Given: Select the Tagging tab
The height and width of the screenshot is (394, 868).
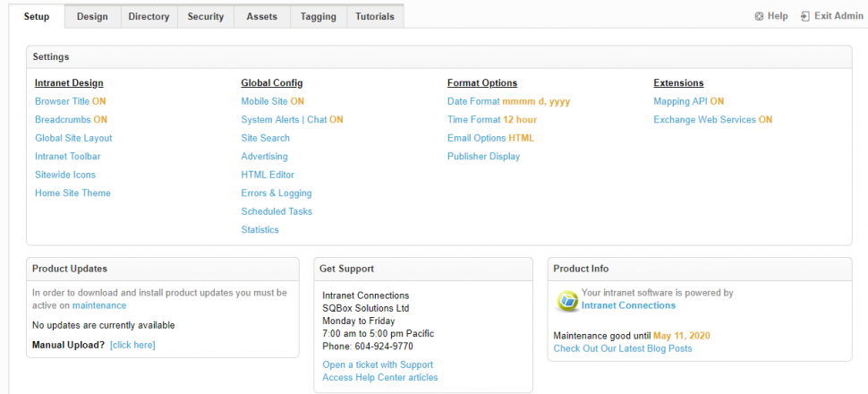Looking at the screenshot, I should tap(318, 16).
